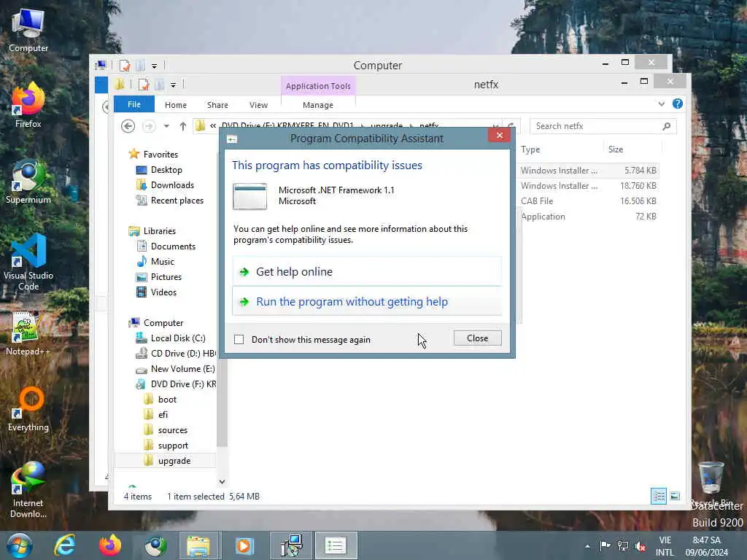The height and width of the screenshot is (560, 747).
Task: Open the Share ribbon tab
Action: click(x=217, y=105)
